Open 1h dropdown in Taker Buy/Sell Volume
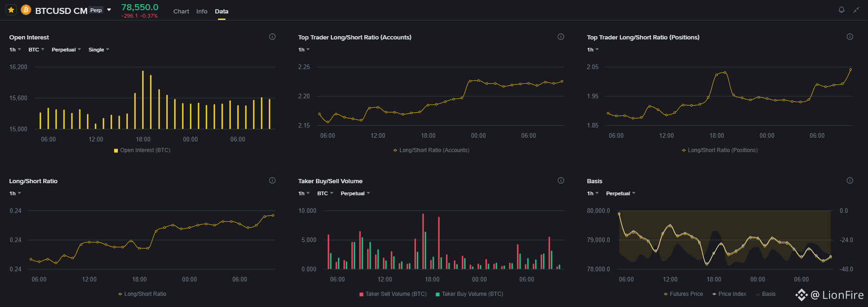 coord(304,193)
